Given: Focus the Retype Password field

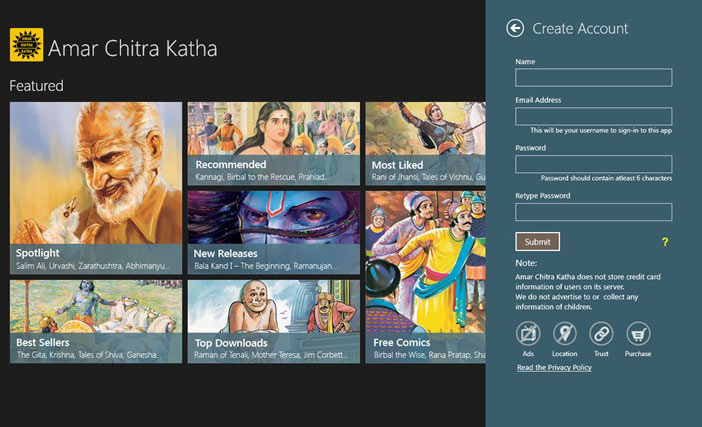Looking at the screenshot, I should (x=594, y=212).
